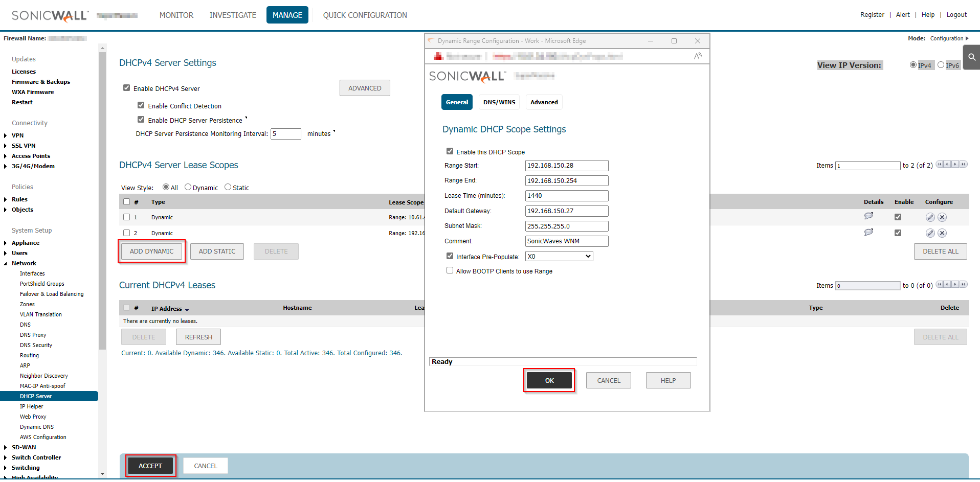This screenshot has width=980, height=482.
Task: Expand the VPN menu in sidebar
Action: 6,135
